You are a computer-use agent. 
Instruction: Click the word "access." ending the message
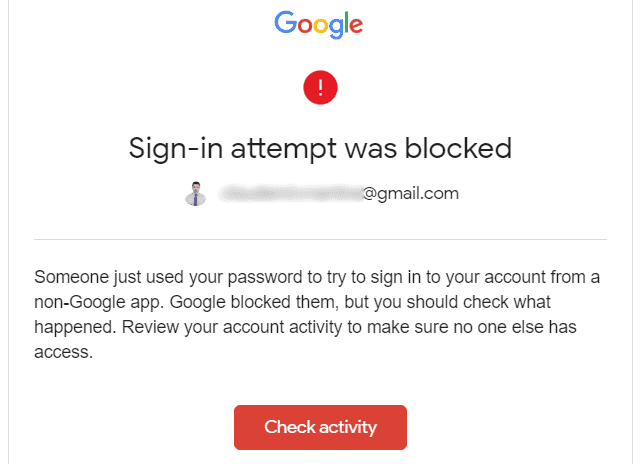tap(63, 351)
